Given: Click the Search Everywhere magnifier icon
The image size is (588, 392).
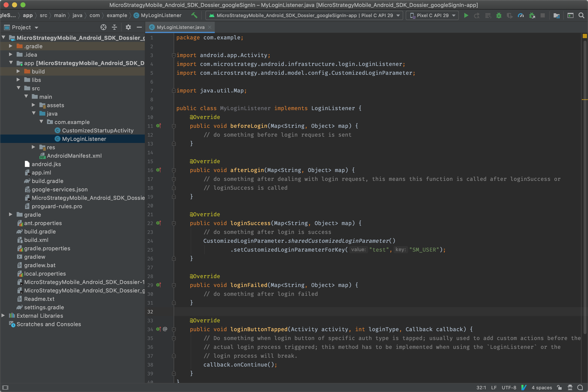Looking at the screenshot, I should point(581,16).
